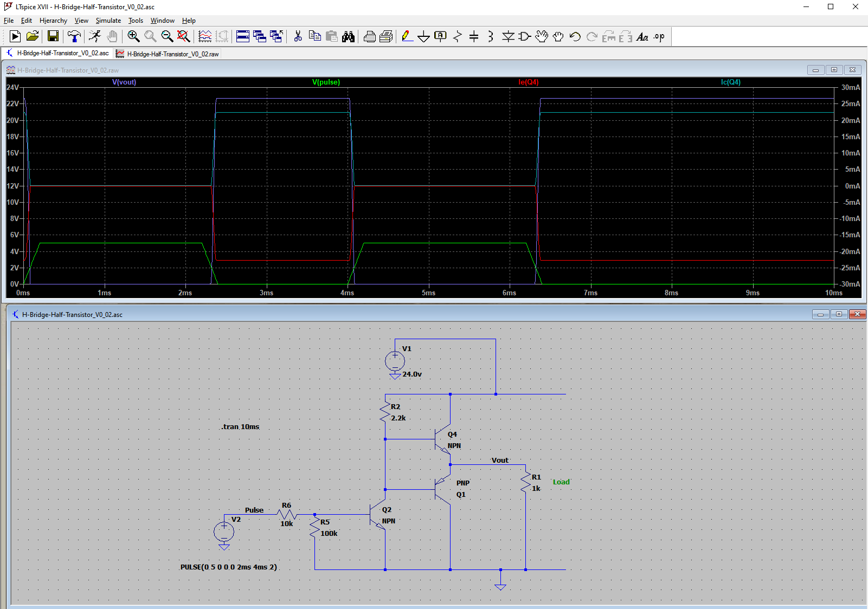Pick the Diode component tool
Screen dimensions: 868x609
tap(507, 36)
